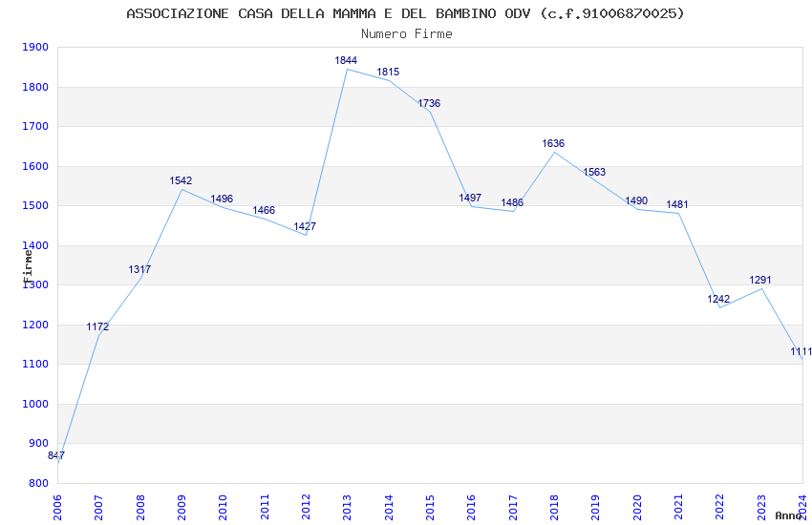Select the 1427 data label

click(x=305, y=226)
